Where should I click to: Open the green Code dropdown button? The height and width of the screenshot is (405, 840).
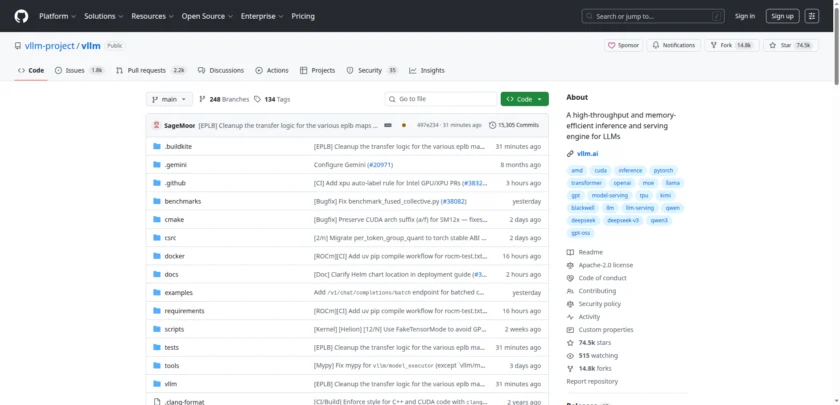click(524, 99)
